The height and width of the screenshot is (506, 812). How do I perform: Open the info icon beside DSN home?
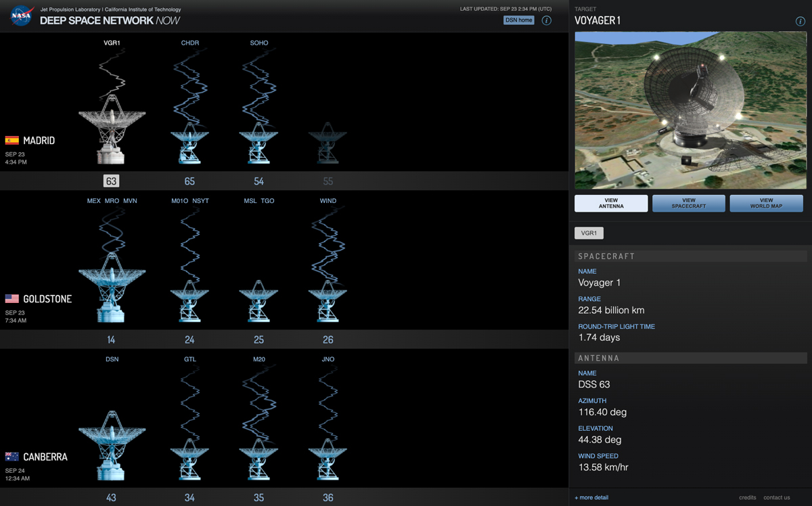point(546,20)
